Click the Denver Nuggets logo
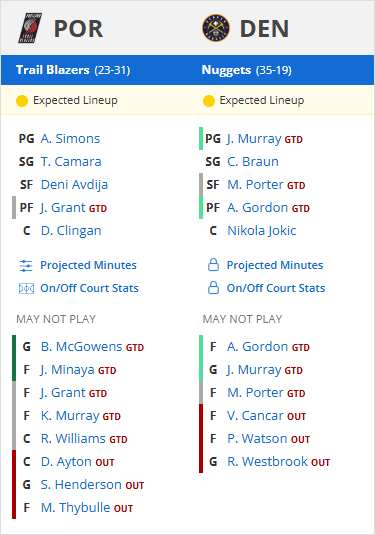The width and height of the screenshot is (375, 535). (x=216, y=28)
